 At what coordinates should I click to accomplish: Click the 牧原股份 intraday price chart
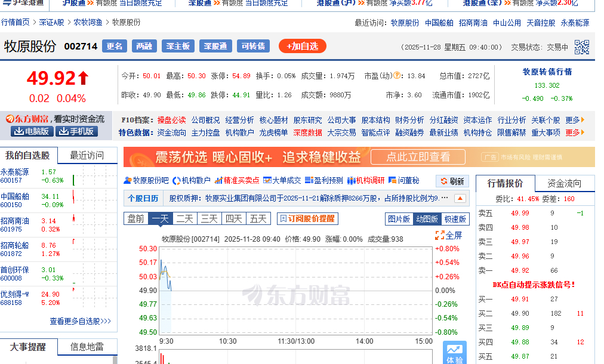coord(296,291)
